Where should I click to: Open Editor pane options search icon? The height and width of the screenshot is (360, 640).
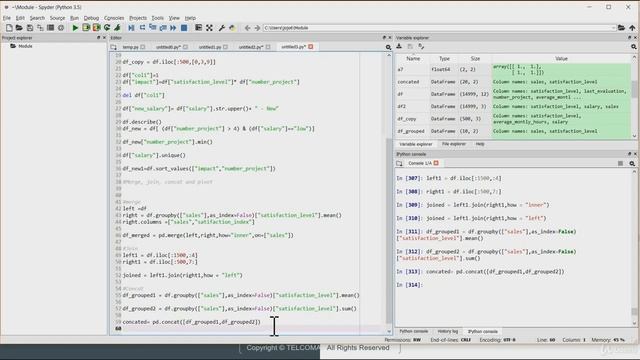tap(388, 47)
